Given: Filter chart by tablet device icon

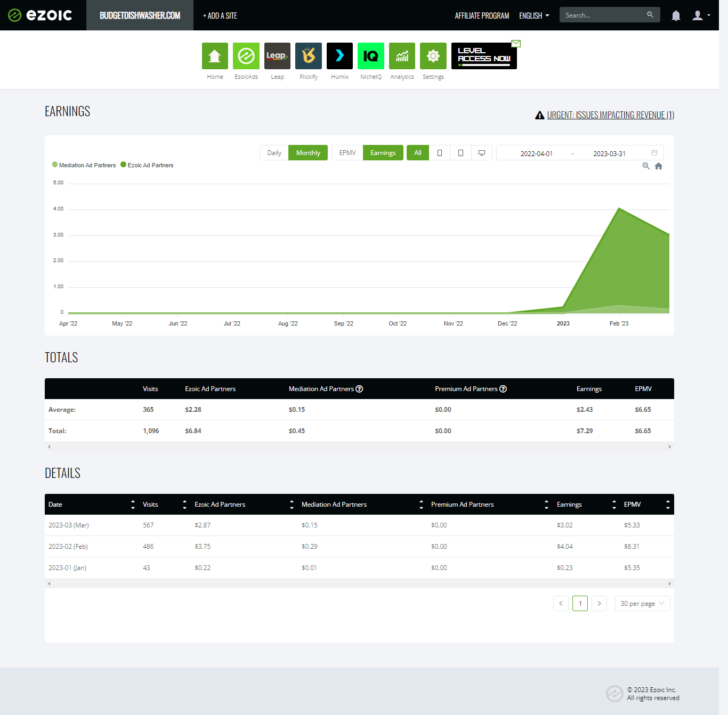Looking at the screenshot, I should coord(460,153).
